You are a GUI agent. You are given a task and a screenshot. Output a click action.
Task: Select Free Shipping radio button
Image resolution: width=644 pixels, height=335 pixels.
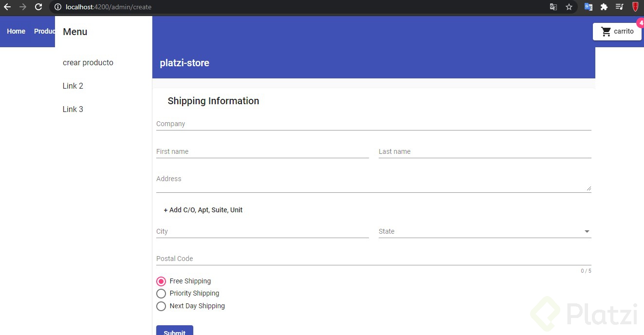161,281
